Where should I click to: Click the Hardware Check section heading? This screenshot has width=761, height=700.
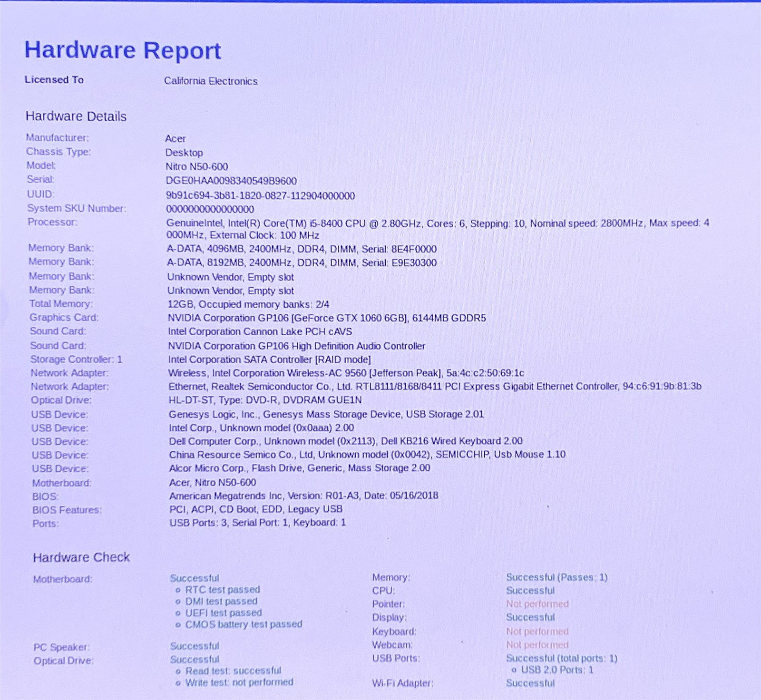81,557
